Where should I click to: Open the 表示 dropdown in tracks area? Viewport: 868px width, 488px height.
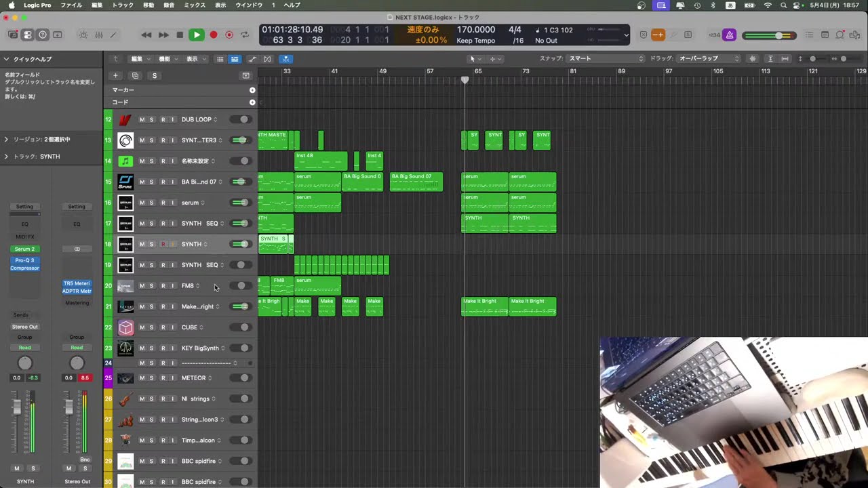pyautogui.click(x=195, y=59)
